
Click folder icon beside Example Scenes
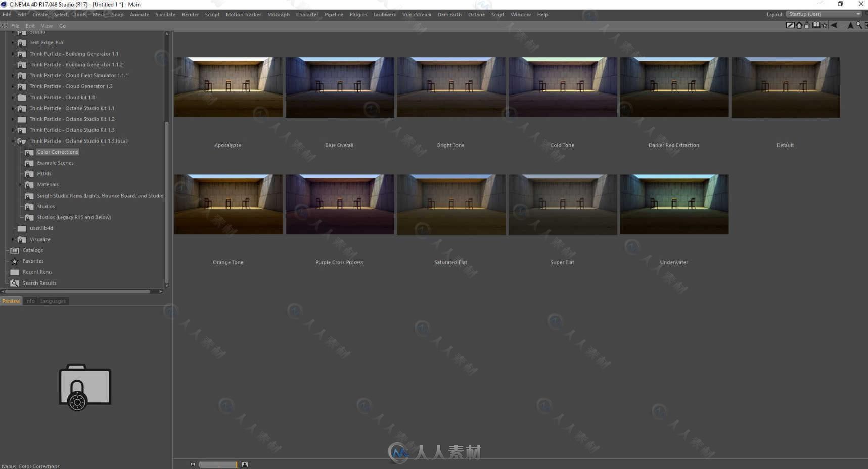29,163
